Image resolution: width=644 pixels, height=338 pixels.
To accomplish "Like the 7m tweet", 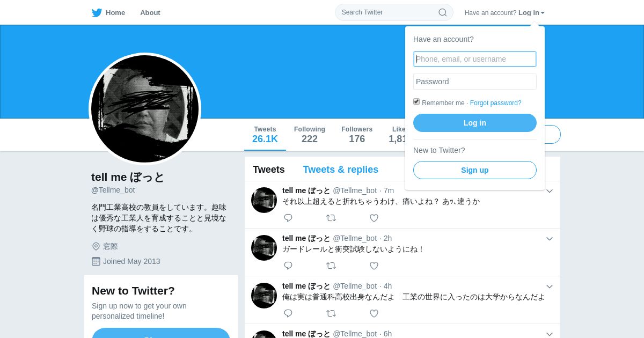I will pyautogui.click(x=374, y=218).
